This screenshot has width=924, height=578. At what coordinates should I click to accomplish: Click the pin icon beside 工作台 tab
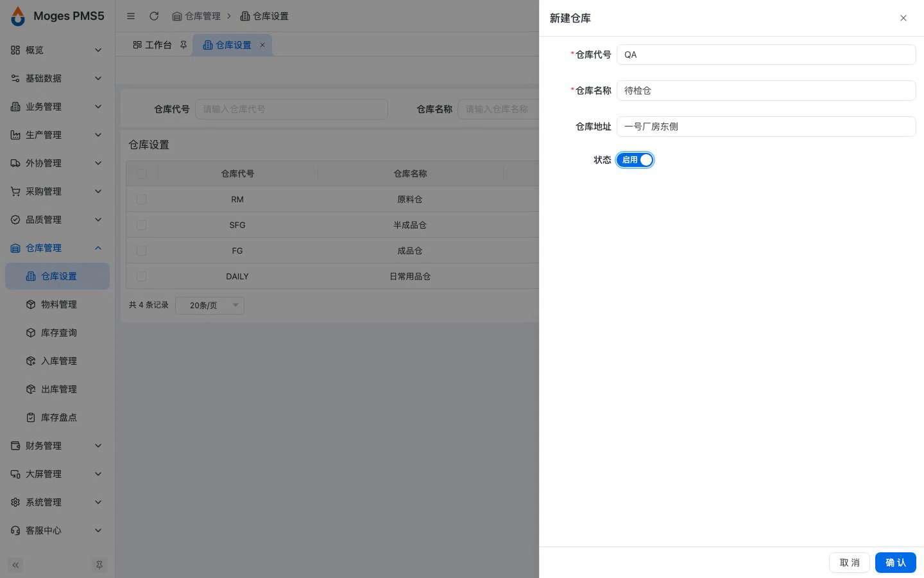(x=184, y=45)
